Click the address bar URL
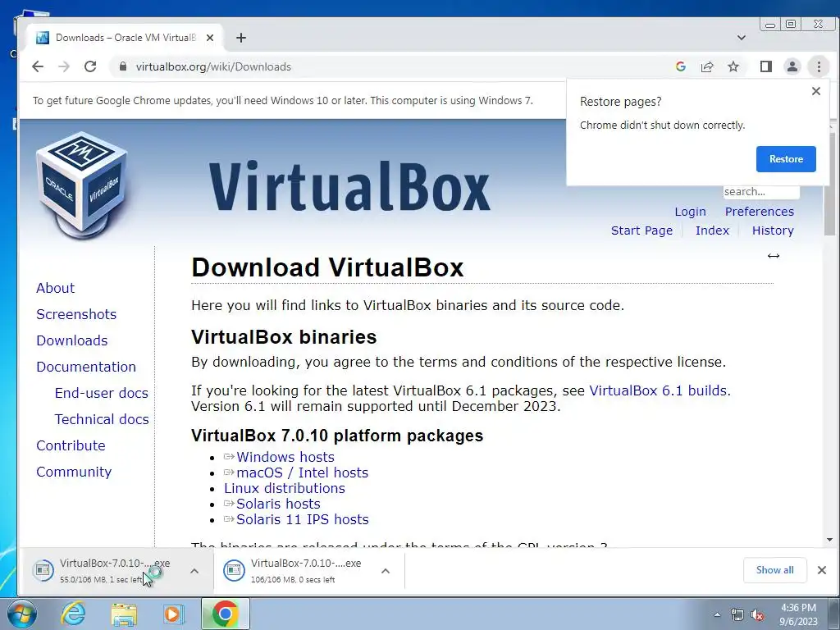The image size is (840, 630). 213,66
